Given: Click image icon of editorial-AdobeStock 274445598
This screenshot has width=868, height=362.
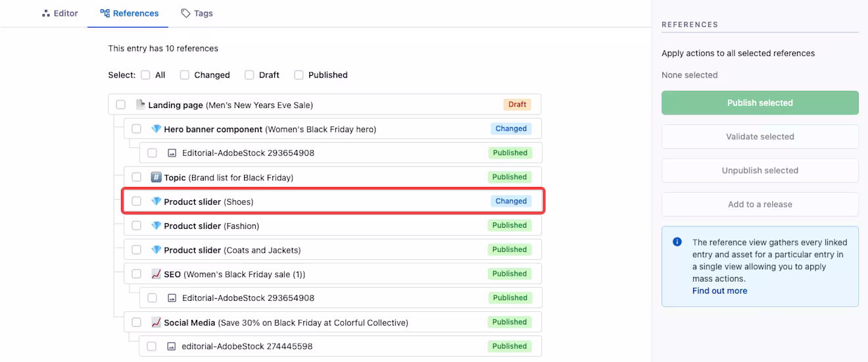Looking at the screenshot, I should (172, 346).
